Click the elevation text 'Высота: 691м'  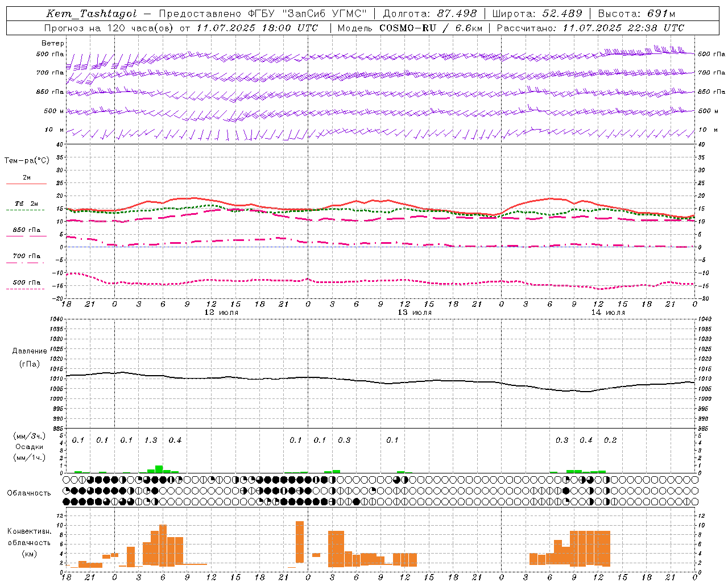point(636,14)
